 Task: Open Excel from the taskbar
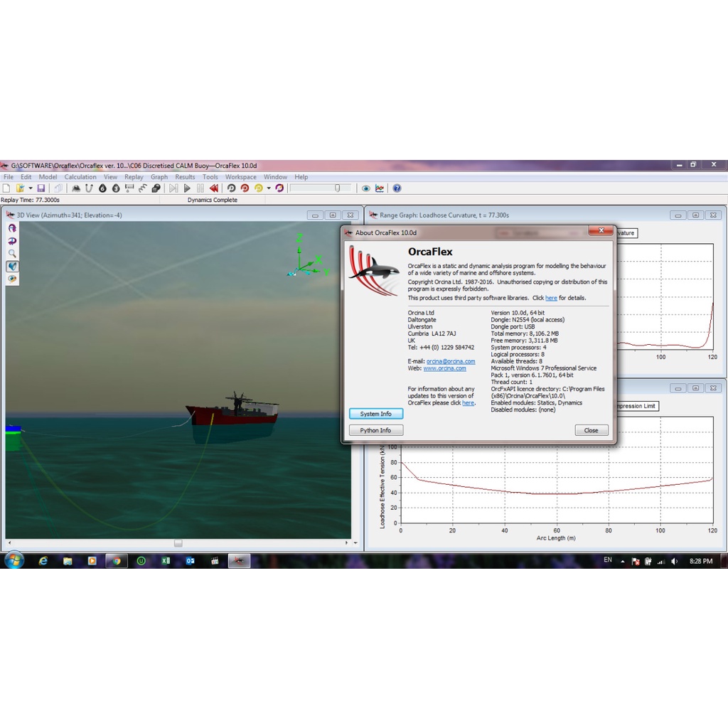(165, 561)
